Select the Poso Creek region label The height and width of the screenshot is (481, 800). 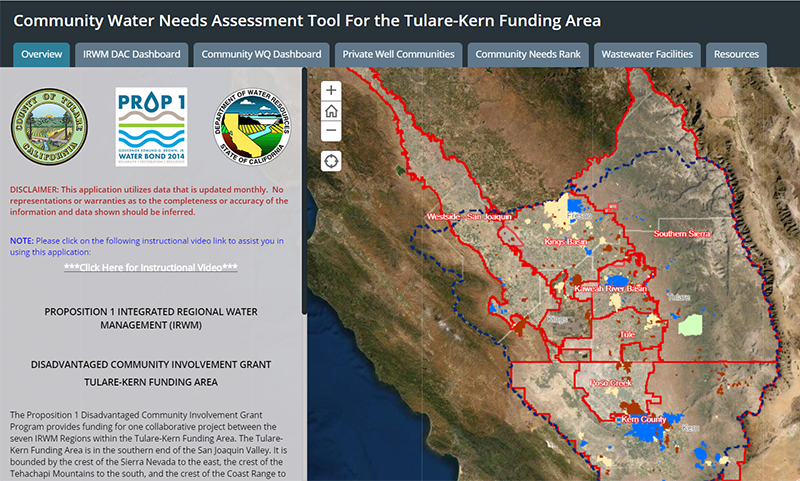610,383
